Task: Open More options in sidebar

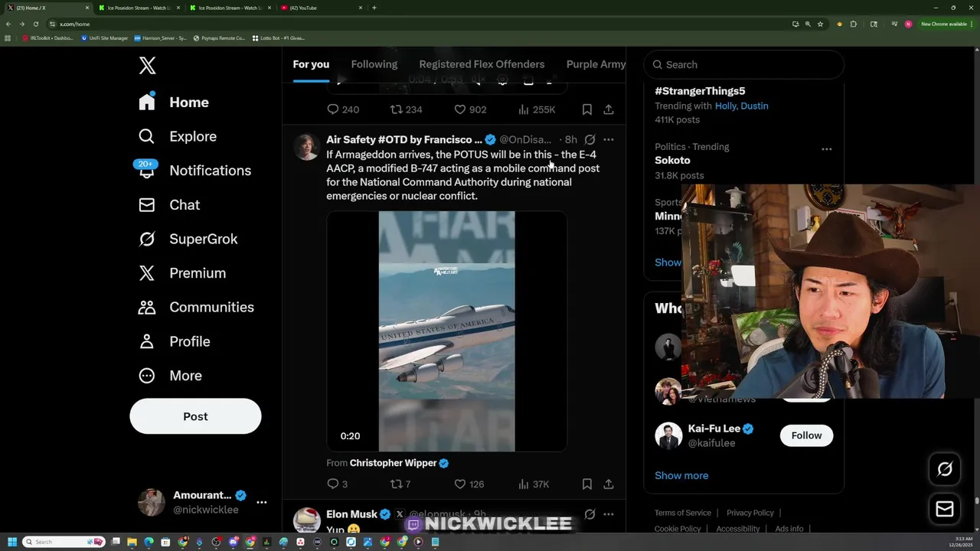Action: tap(169, 375)
